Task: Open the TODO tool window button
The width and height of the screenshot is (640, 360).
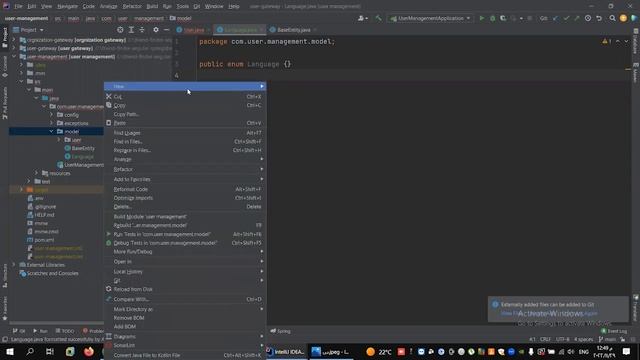Action: tap(65, 331)
